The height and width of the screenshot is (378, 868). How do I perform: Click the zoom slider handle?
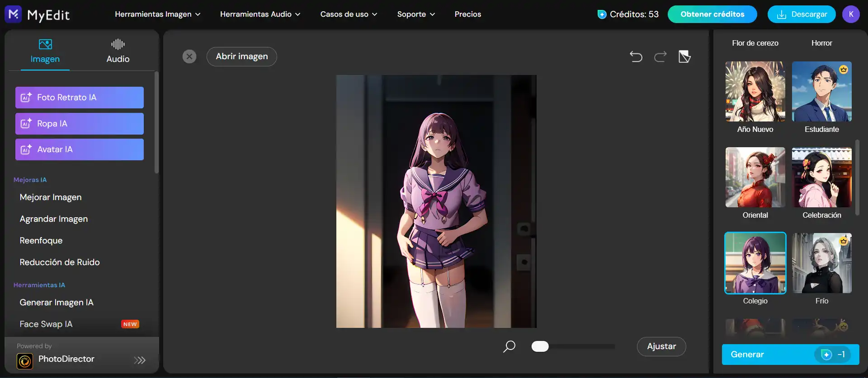tap(540, 346)
